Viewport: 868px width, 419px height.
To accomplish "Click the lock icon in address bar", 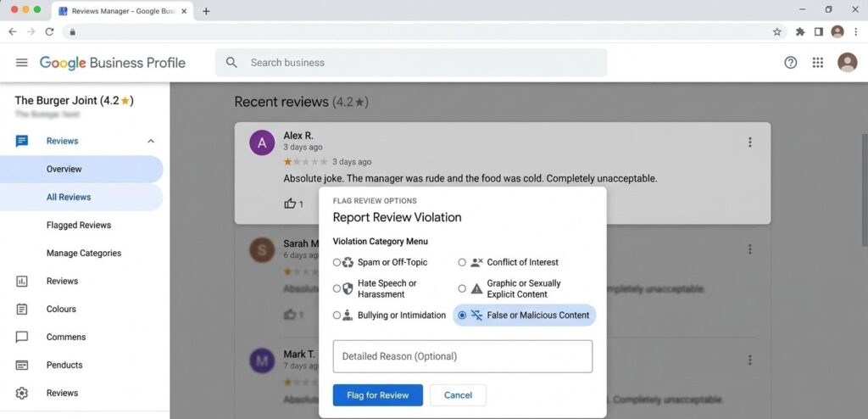I will tap(72, 32).
